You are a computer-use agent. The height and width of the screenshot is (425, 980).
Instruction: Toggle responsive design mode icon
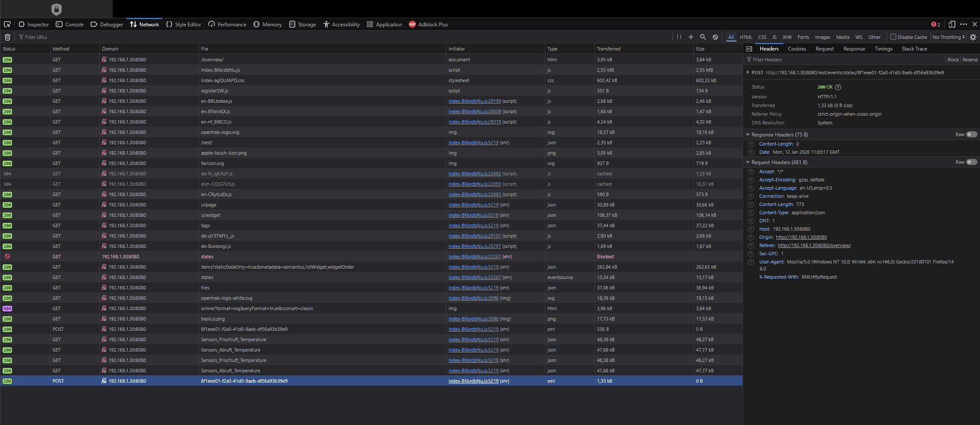tap(952, 25)
